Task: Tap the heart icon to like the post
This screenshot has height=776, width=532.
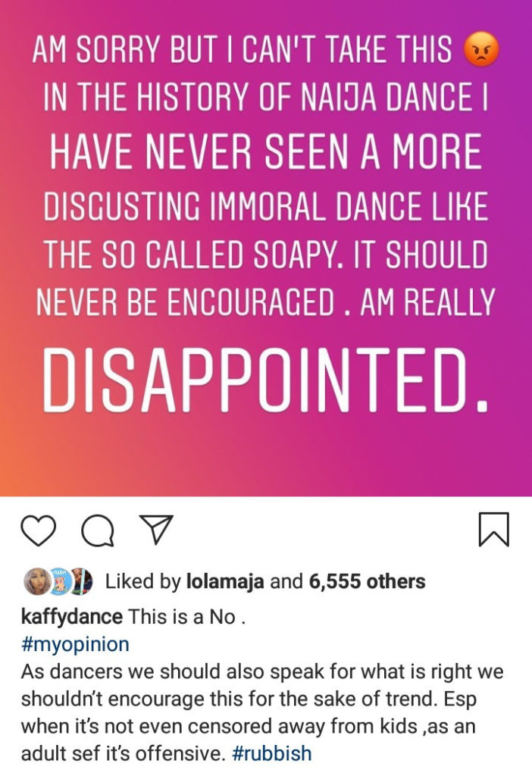Action: point(39,529)
